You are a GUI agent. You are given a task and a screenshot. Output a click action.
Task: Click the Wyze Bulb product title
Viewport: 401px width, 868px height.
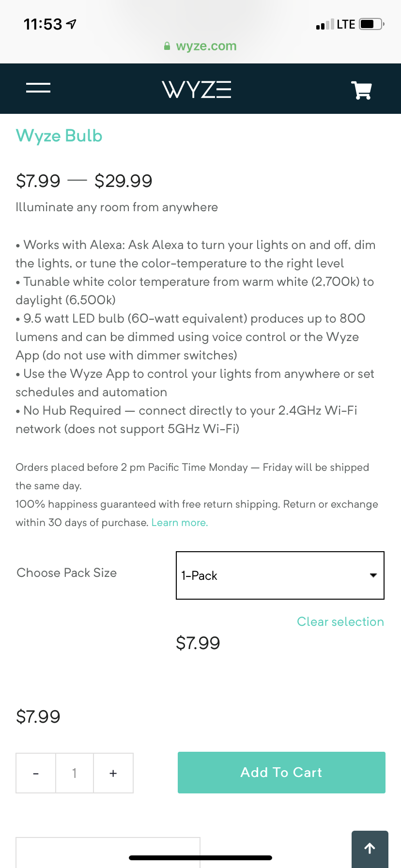pos(59,136)
